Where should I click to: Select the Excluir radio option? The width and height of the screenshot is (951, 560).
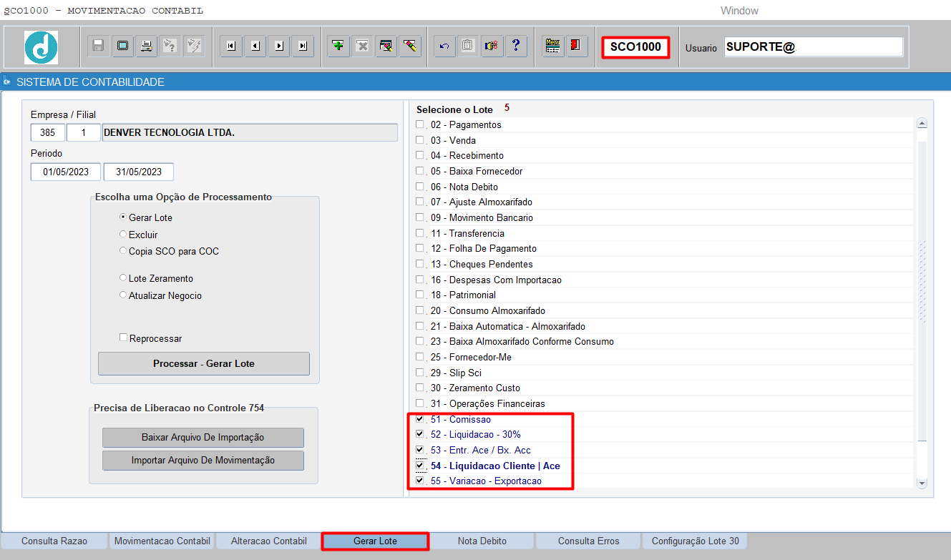(123, 234)
